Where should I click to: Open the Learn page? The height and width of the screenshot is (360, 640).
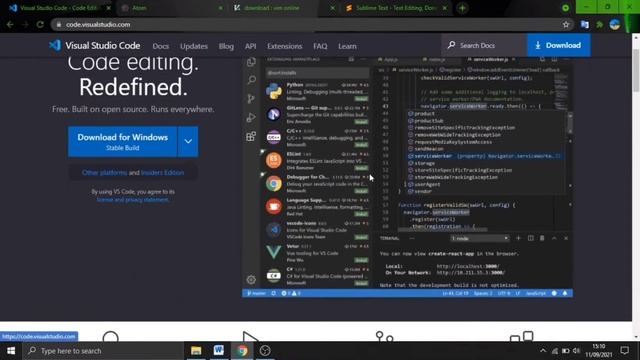[347, 46]
